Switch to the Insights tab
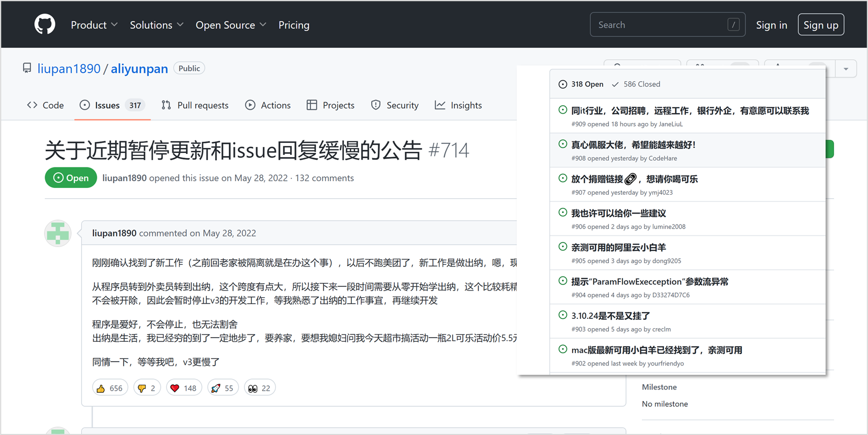Screen dimensions: 868x435 tap(459, 105)
